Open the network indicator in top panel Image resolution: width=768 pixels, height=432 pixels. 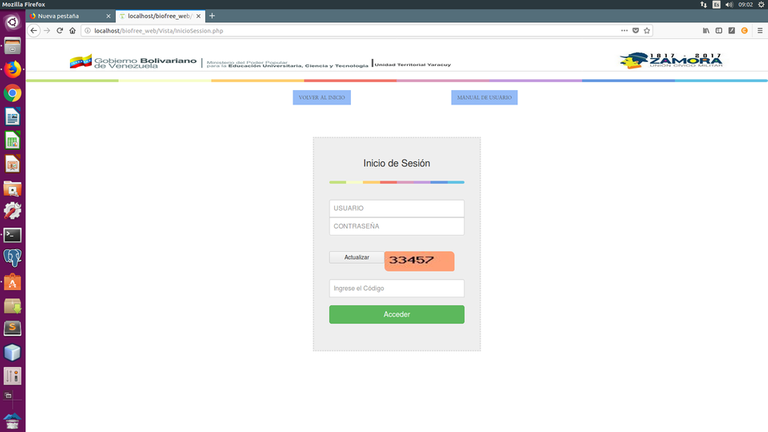pyautogui.click(x=704, y=4)
